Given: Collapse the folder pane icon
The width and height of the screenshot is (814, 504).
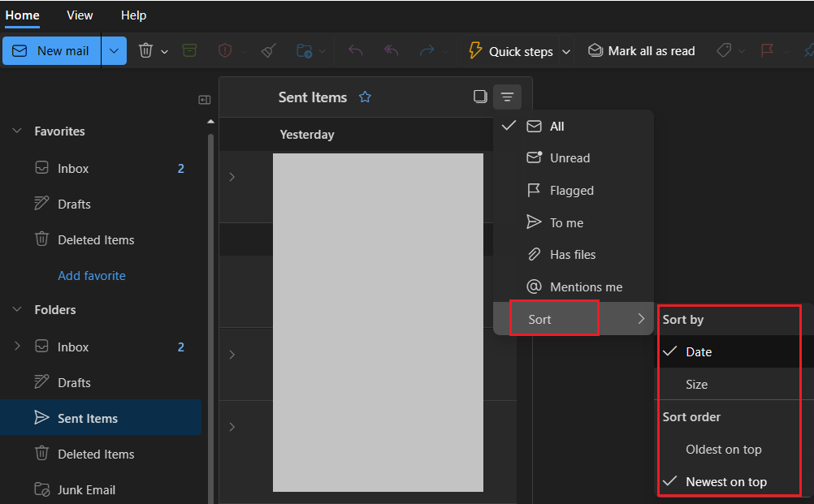Looking at the screenshot, I should [x=205, y=100].
